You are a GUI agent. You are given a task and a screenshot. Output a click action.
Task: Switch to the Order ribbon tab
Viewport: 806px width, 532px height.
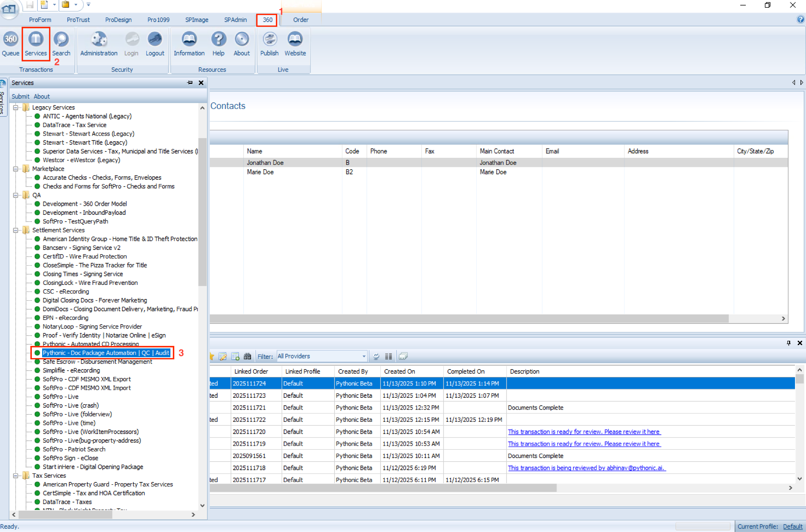(301, 20)
